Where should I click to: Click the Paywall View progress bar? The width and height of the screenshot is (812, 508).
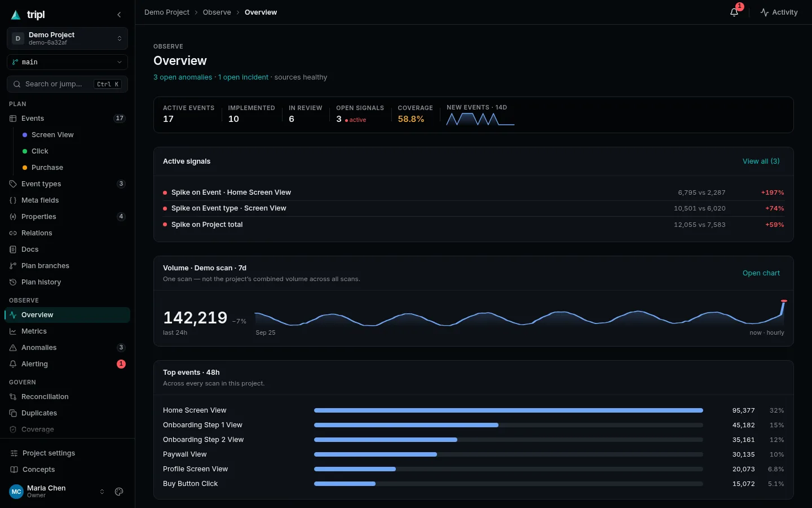click(x=509, y=454)
